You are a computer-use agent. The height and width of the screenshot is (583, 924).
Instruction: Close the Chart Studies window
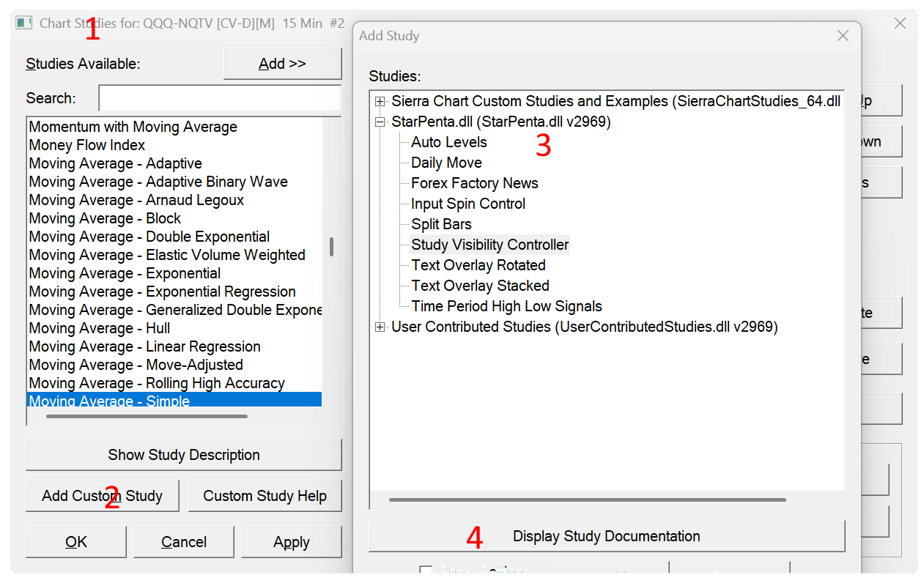tap(901, 23)
